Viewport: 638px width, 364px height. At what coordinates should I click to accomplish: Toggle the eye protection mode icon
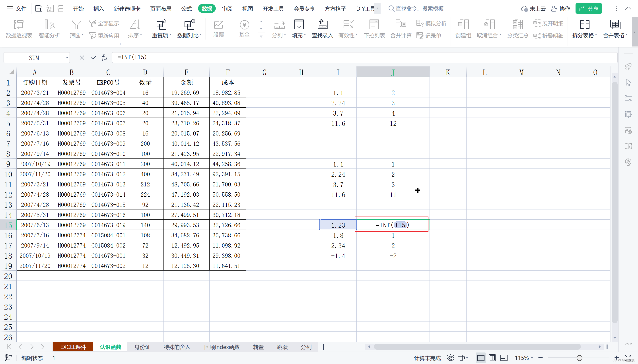click(450, 358)
